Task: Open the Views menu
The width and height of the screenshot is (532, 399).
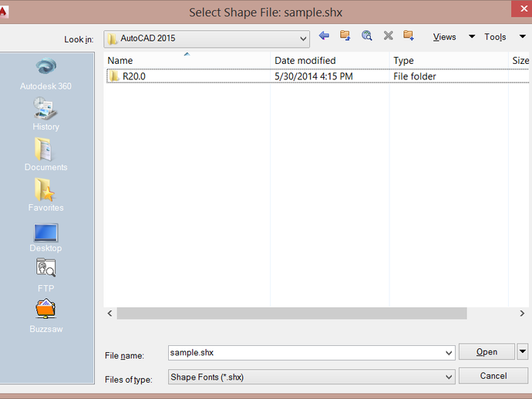Action: pos(444,37)
